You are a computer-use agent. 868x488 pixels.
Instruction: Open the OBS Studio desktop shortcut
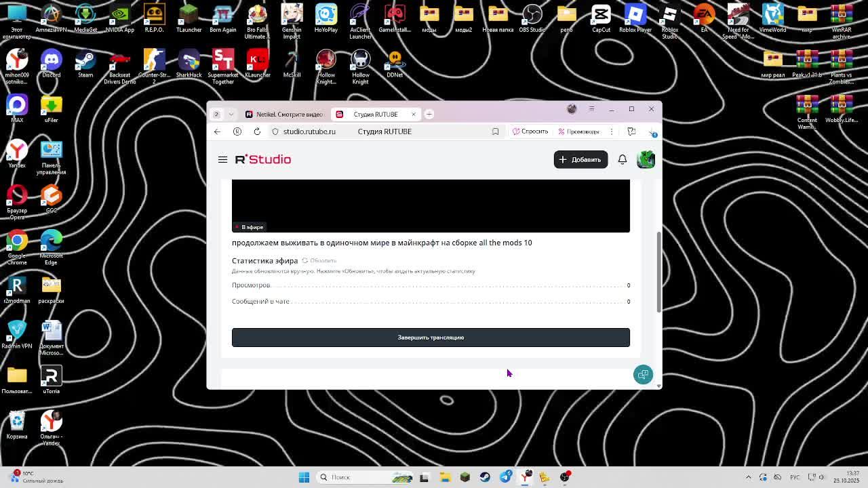pyautogui.click(x=532, y=19)
